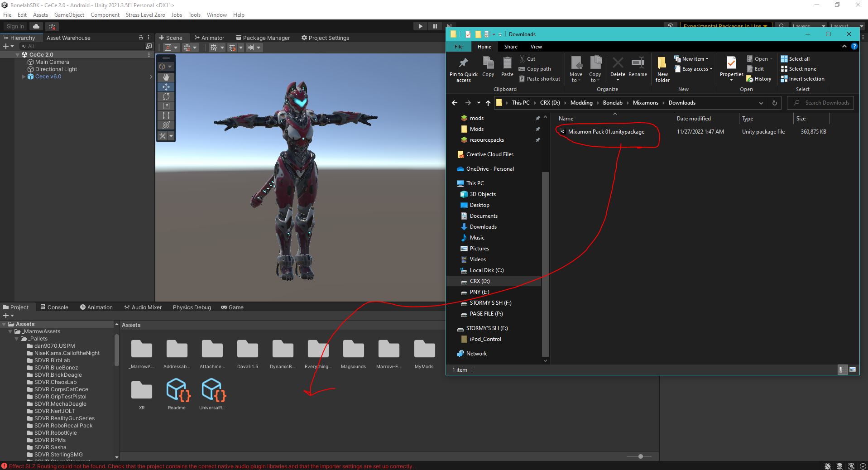Collapse the _Pallets folder in Project tree
Screen dimensions: 868x470
[17, 339]
